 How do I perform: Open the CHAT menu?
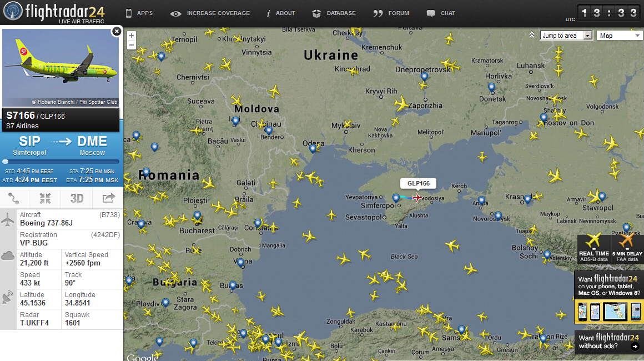coord(441,13)
